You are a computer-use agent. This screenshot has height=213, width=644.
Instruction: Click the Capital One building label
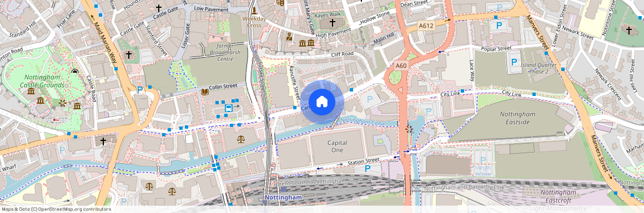point(337,146)
